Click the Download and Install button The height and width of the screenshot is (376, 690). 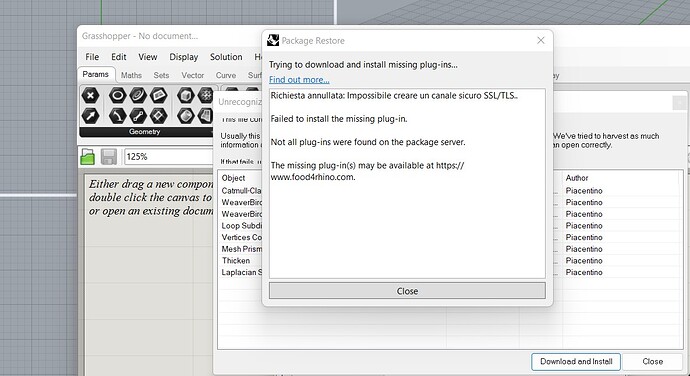click(x=576, y=361)
